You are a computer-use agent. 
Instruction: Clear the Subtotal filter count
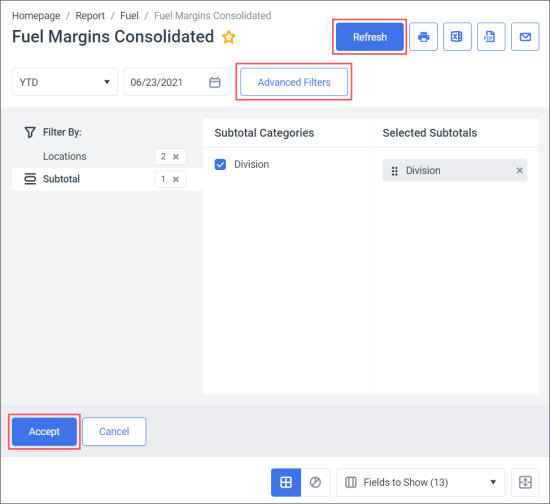(176, 179)
